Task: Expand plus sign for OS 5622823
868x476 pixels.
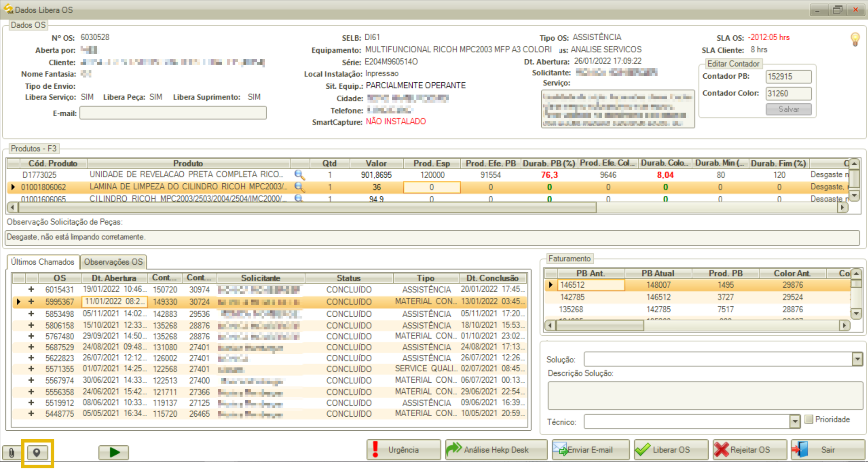Action: (31, 358)
